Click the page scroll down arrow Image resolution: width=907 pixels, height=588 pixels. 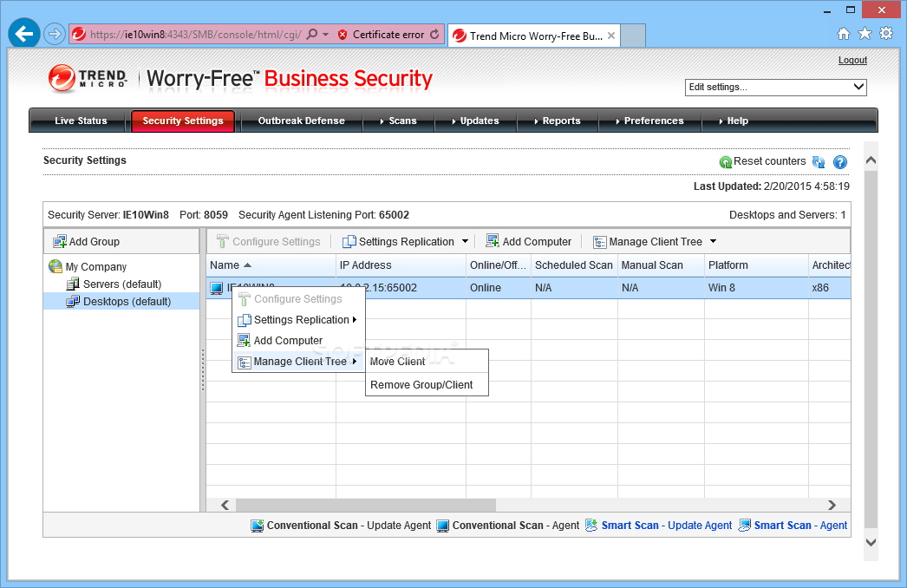click(871, 543)
